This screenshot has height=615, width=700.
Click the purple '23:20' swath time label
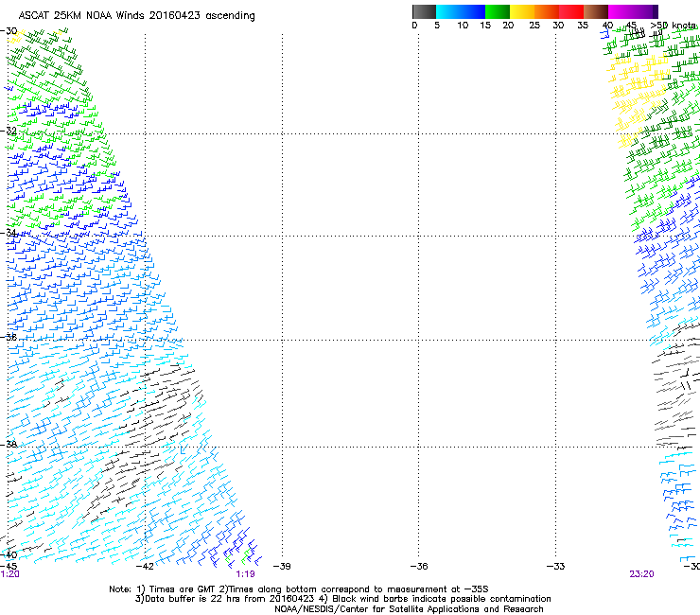(x=642, y=574)
